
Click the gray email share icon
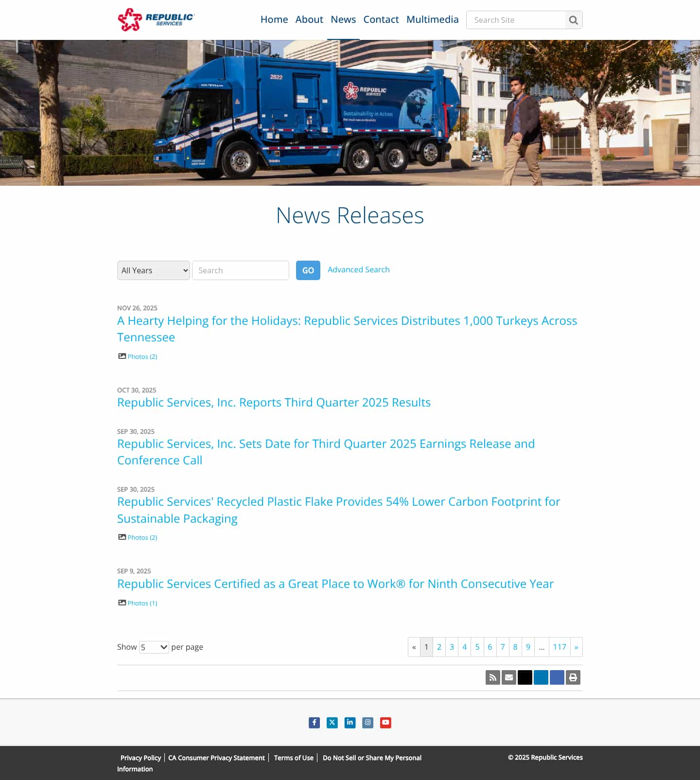pyautogui.click(x=509, y=677)
